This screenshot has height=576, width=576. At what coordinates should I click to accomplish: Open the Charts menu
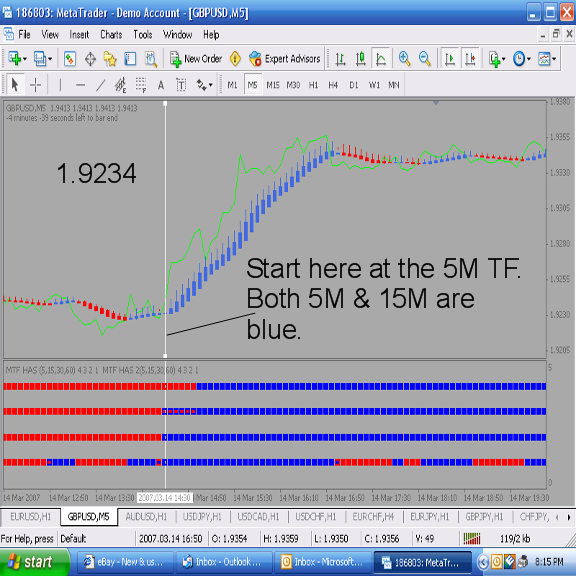click(111, 35)
